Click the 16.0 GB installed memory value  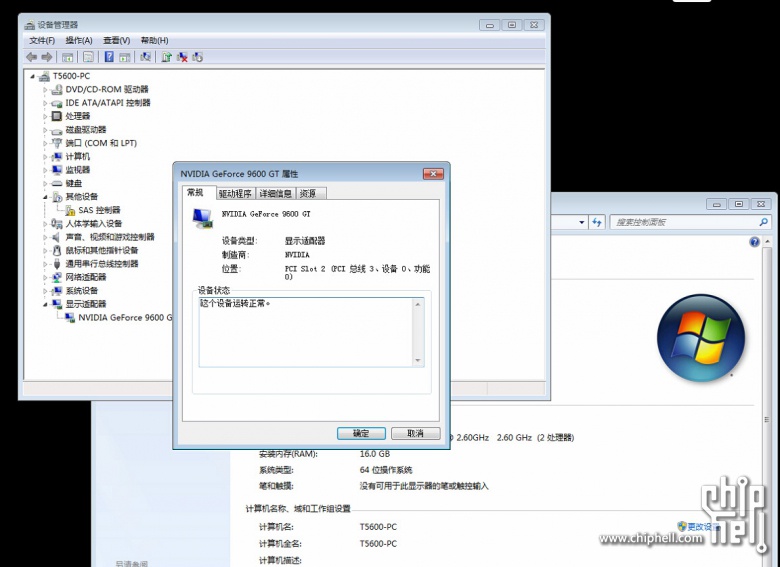click(x=375, y=454)
